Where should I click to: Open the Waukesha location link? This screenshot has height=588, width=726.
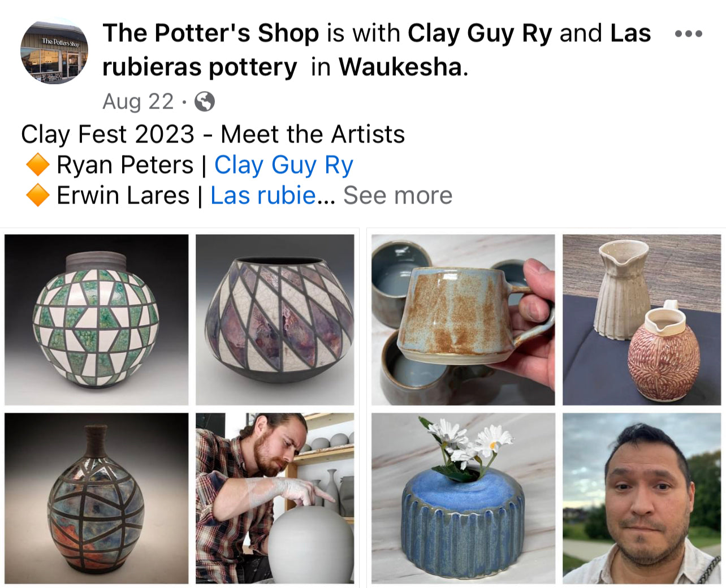(x=400, y=67)
